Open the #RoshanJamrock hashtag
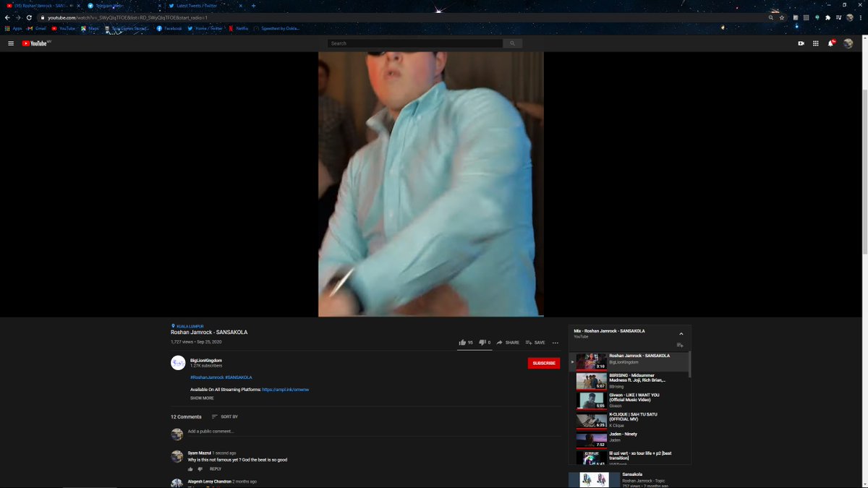The image size is (868, 488). 207,377
